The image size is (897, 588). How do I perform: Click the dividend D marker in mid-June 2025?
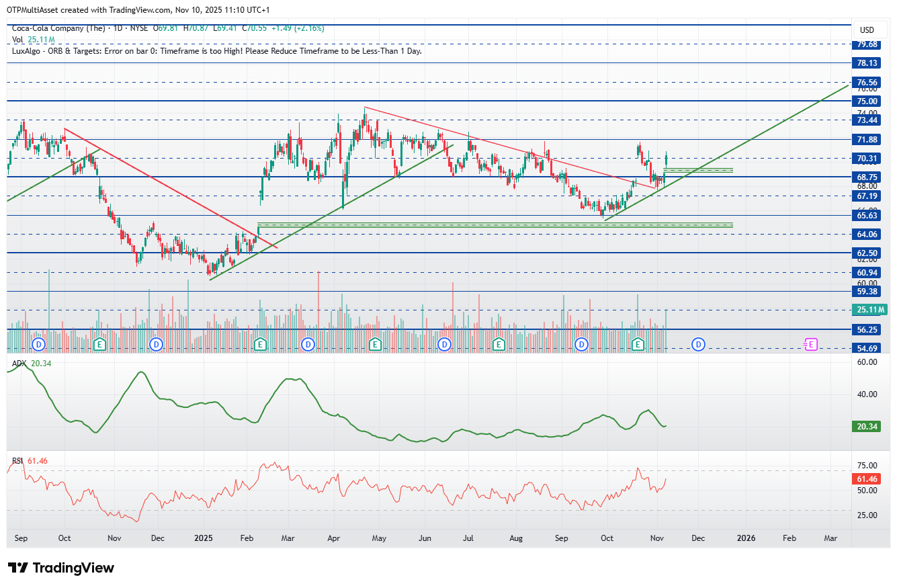click(444, 344)
